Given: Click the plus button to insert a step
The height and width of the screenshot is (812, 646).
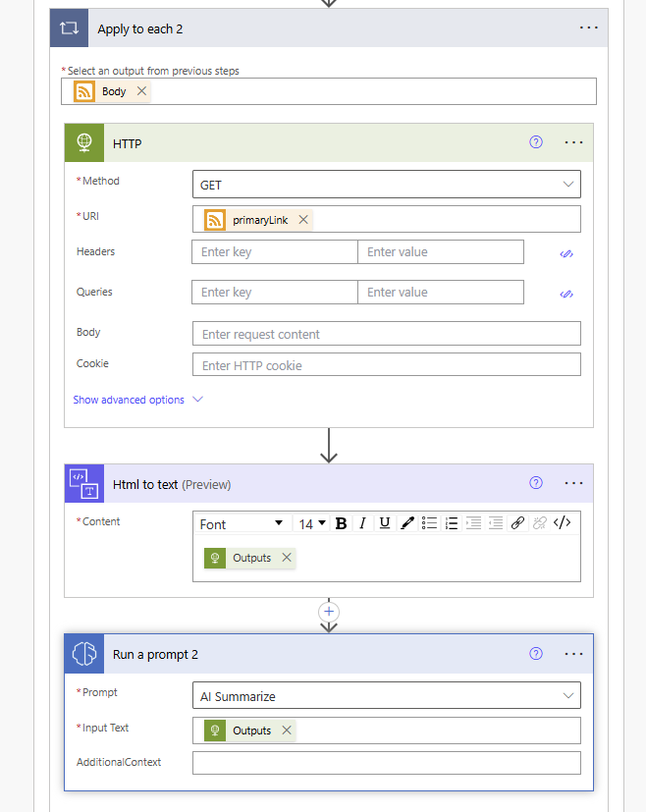Looking at the screenshot, I should tap(329, 612).
